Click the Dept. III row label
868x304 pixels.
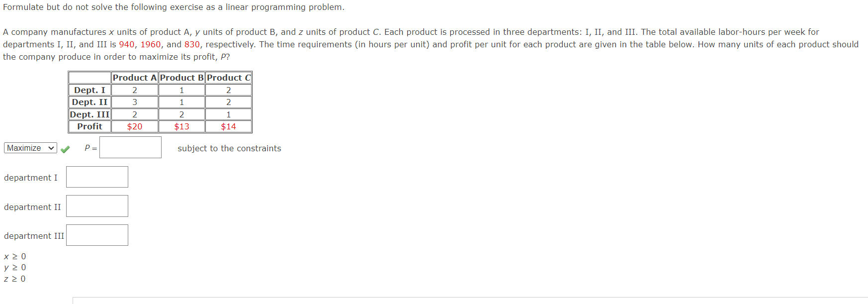pyautogui.click(x=90, y=114)
